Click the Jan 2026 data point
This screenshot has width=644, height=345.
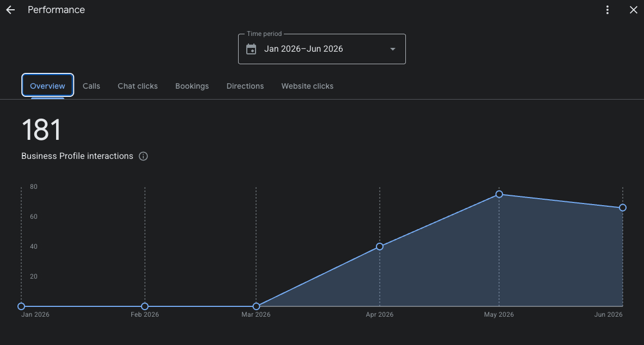21,306
